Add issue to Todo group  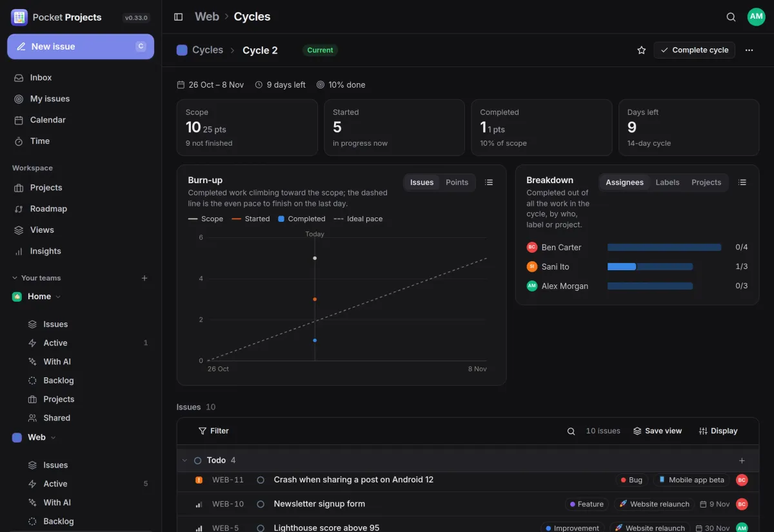[x=742, y=460]
